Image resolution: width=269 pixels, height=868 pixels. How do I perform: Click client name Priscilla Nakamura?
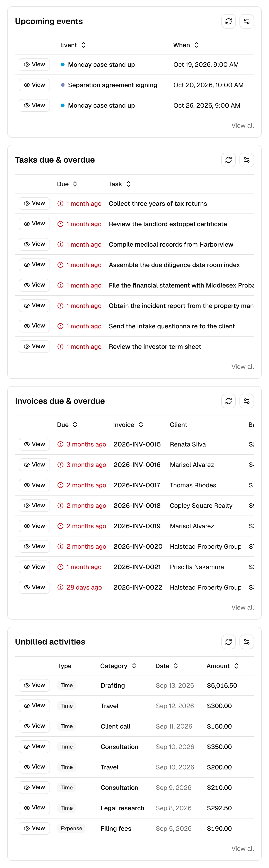(197, 567)
